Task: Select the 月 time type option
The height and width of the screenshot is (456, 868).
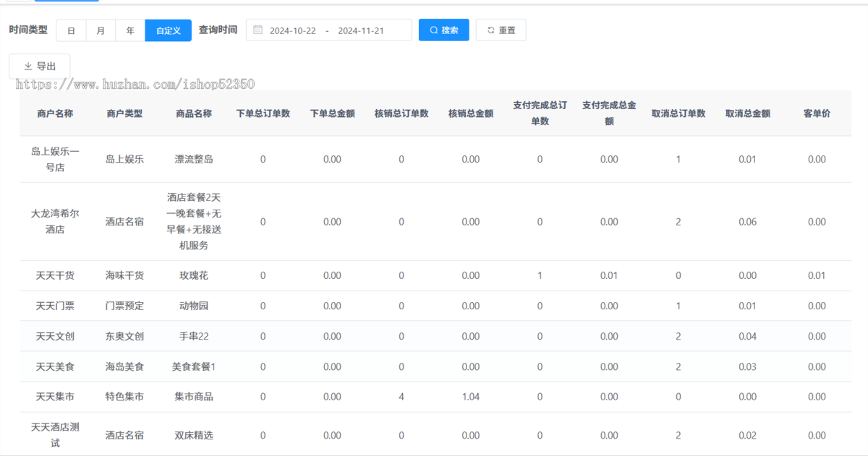Action: [101, 30]
